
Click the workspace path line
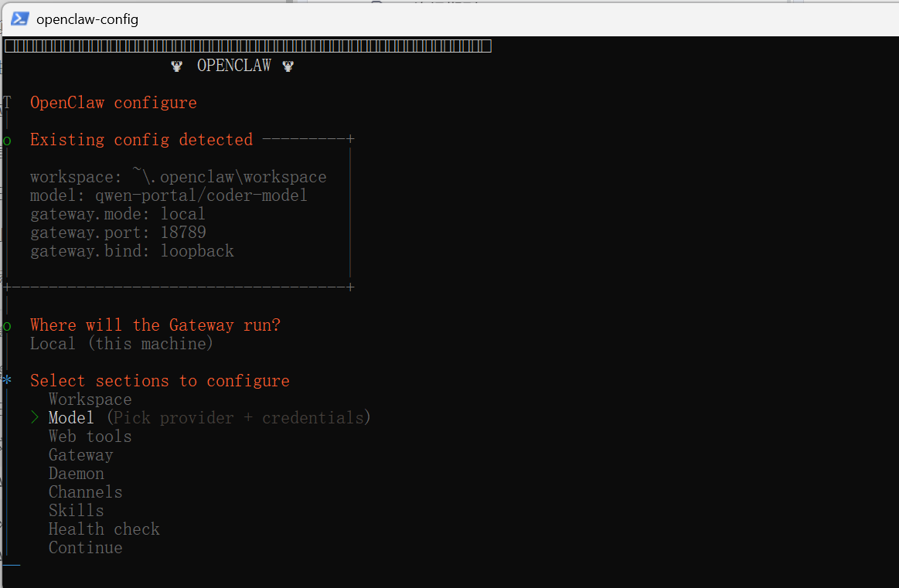click(179, 176)
